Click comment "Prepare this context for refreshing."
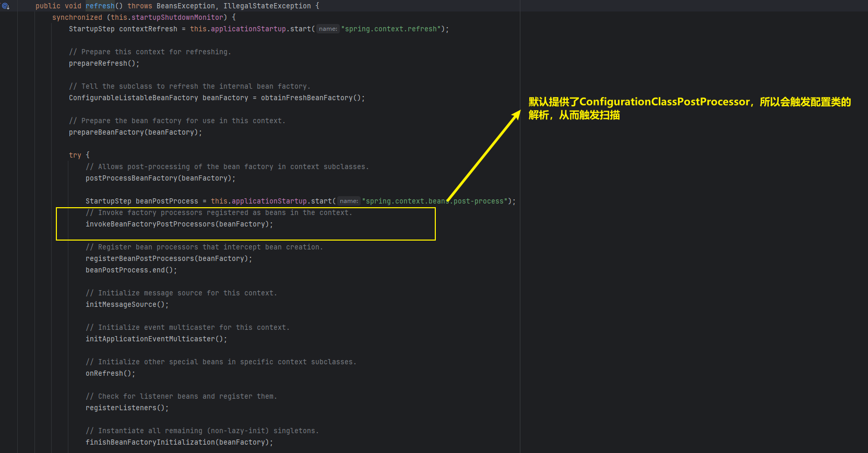868x453 pixels. [x=150, y=52]
